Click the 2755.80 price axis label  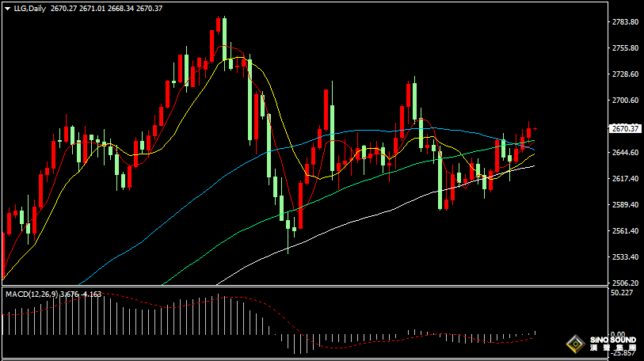pos(625,48)
